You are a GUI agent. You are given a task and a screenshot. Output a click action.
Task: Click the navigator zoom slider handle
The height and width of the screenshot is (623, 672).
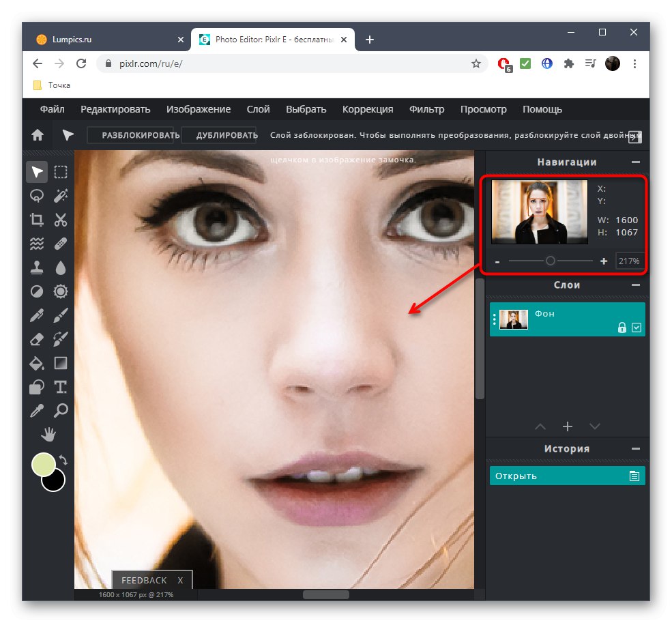[551, 261]
